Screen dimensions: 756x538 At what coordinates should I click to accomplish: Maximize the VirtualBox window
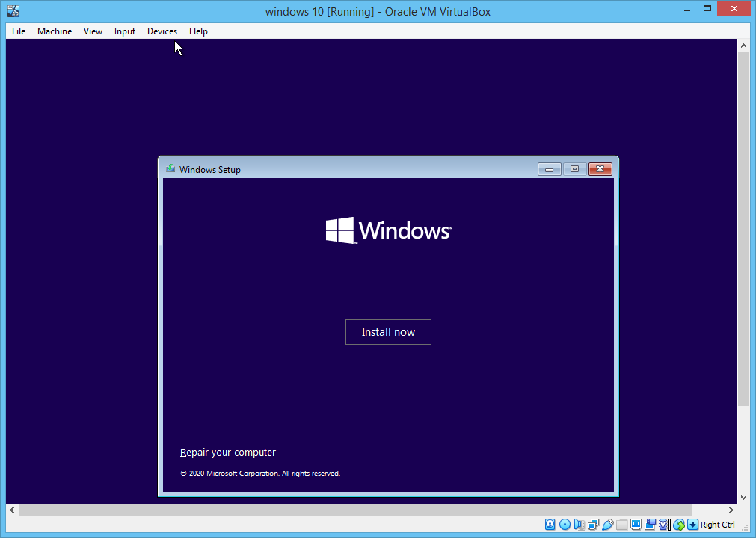707,9
